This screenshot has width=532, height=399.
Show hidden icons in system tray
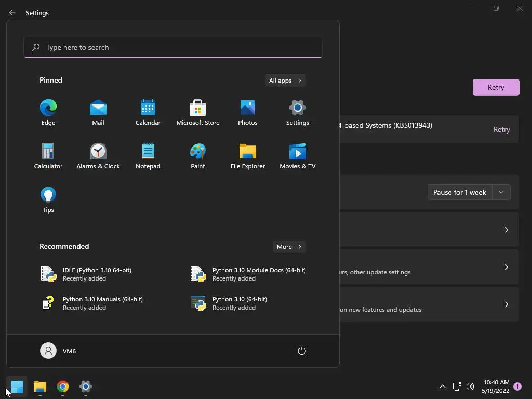(443, 387)
